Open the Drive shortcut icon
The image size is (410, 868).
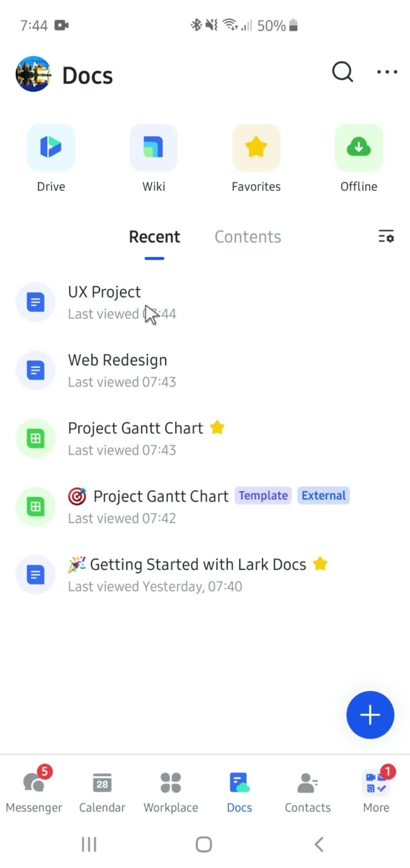click(x=51, y=147)
